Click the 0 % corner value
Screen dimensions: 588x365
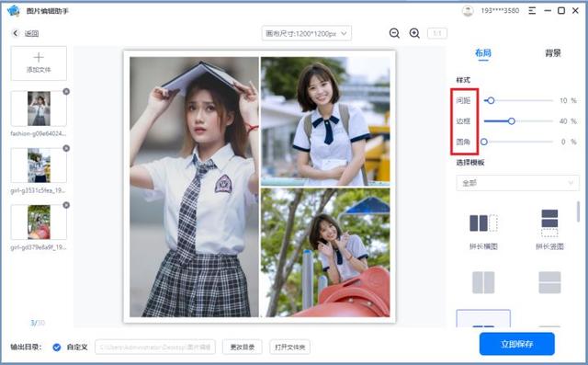coord(569,142)
